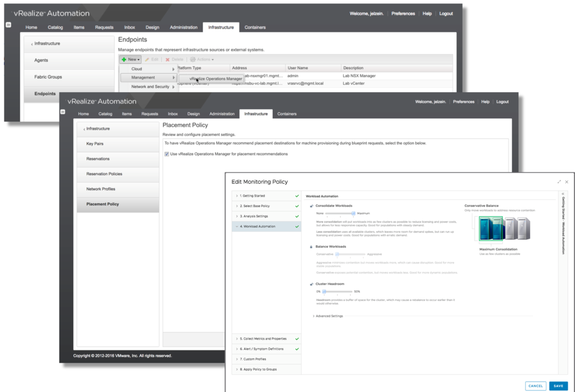Expand step 7 Custom Profiles
This screenshot has height=392, width=575.
click(x=252, y=359)
